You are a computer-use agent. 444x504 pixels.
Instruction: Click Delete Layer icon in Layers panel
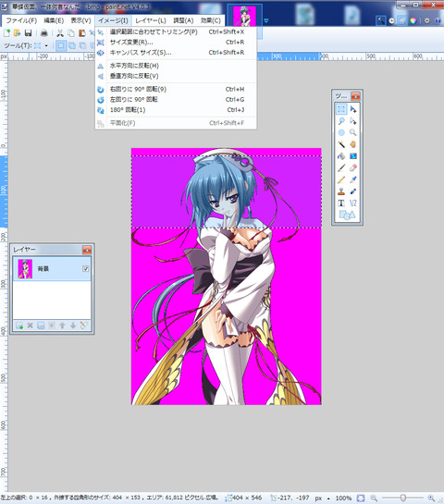[x=31, y=326]
